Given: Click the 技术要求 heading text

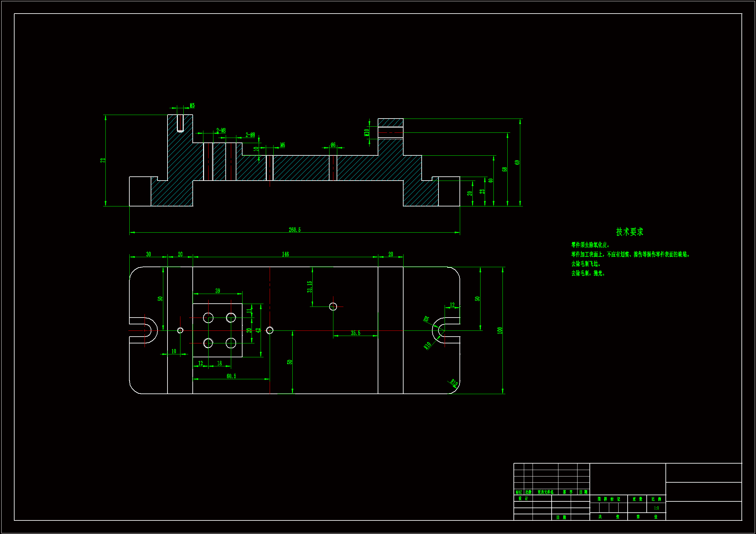Looking at the screenshot, I should [x=629, y=232].
